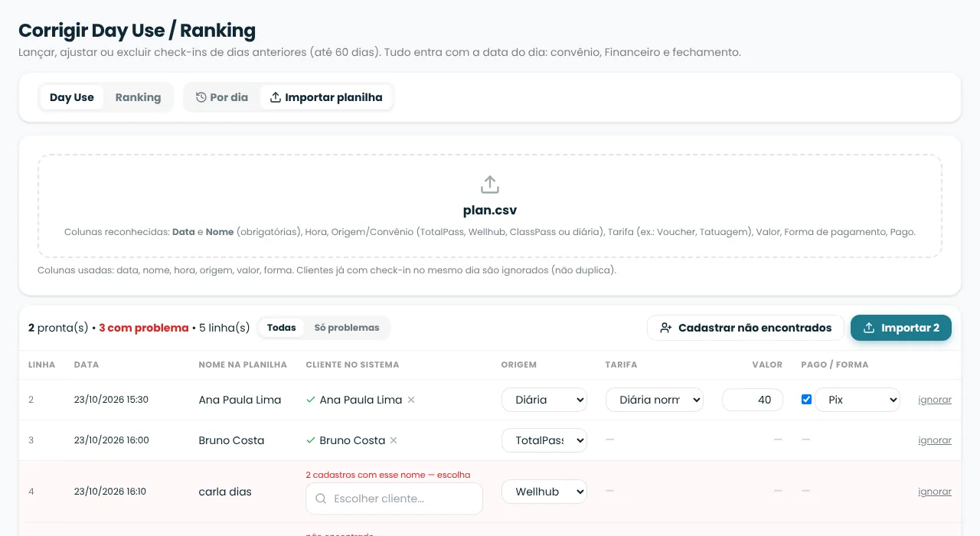980x536 pixels.
Task: Open Origem dropdown for Ana Paula Lima
Action: click(x=544, y=400)
